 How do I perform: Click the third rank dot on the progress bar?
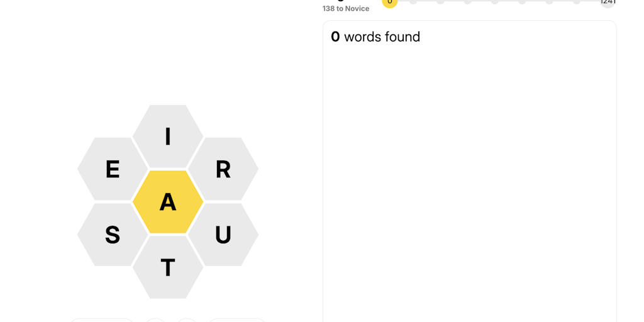(467, 2)
